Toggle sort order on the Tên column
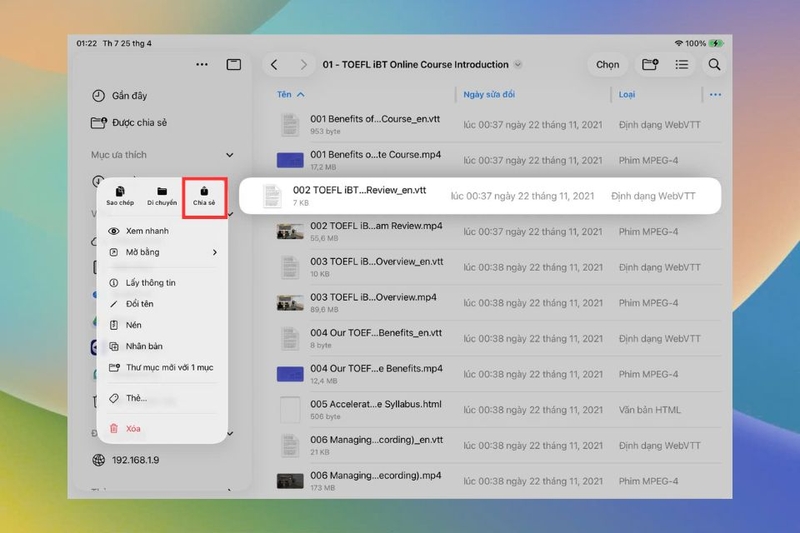 tap(290, 94)
